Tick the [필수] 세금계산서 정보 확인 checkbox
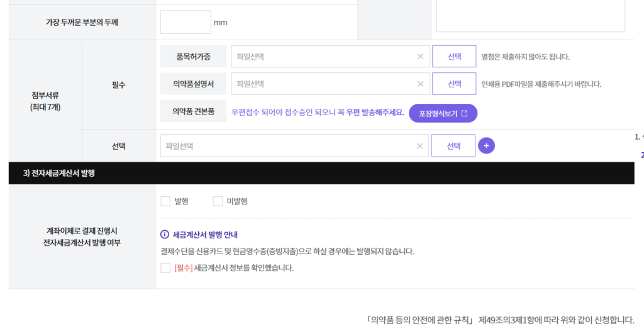The height and width of the screenshot is (329, 644). click(x=166, y=268)
